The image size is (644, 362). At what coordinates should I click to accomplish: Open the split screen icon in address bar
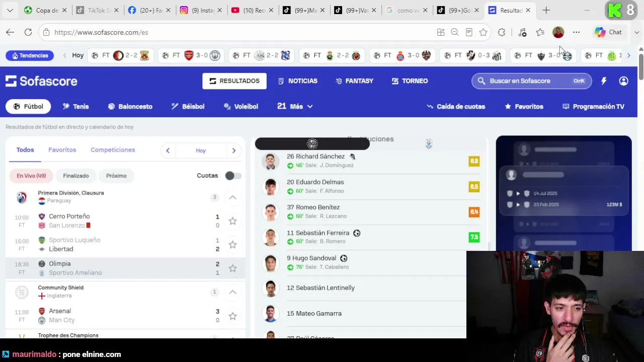pos(441,32)
